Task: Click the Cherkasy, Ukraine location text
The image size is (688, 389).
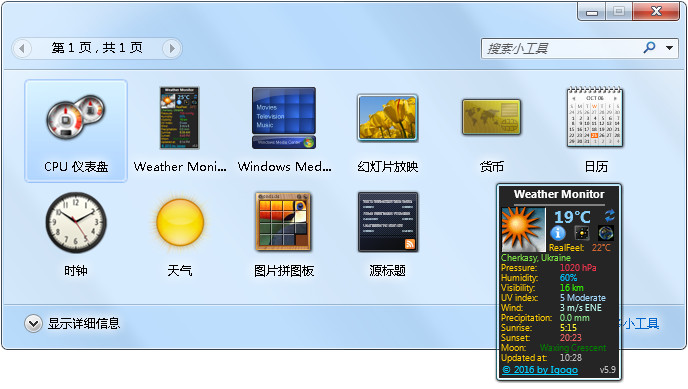Action: click(x=536, y=258)
